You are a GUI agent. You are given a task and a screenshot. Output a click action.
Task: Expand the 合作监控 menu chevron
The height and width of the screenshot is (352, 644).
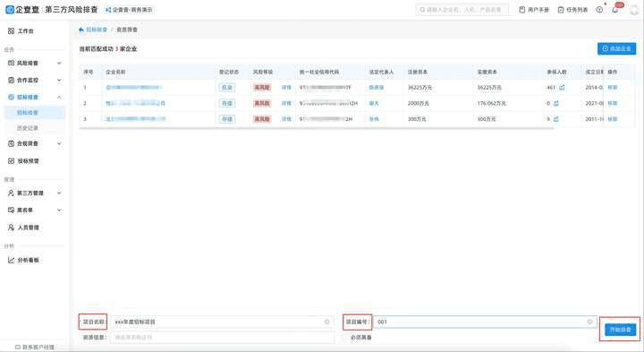click(59, 81)
